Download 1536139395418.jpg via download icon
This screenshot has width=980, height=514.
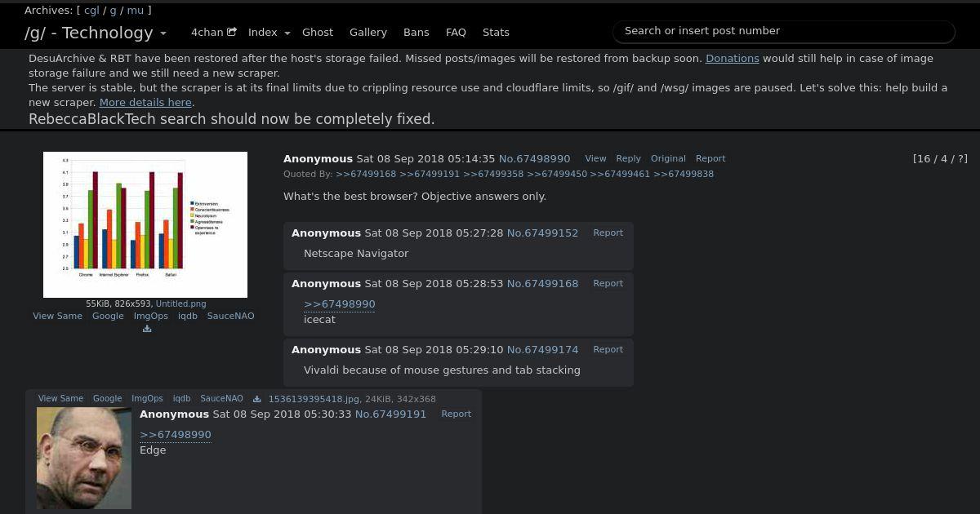pyautogui.click(x=256, y=399)
